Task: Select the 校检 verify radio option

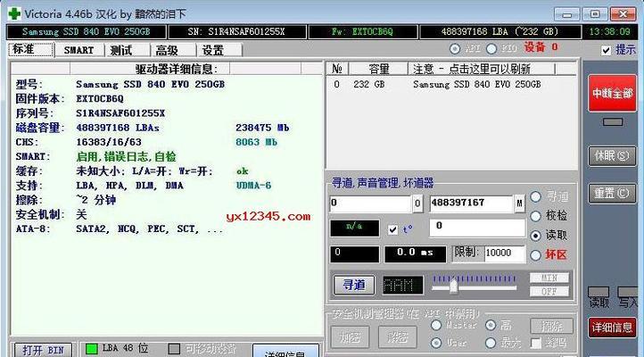Action: coord(535,216)
